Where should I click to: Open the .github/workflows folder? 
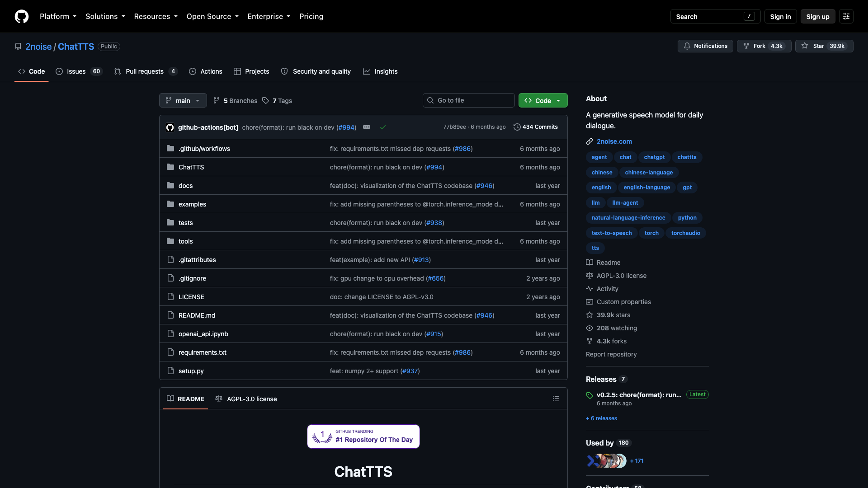(204, 149)
